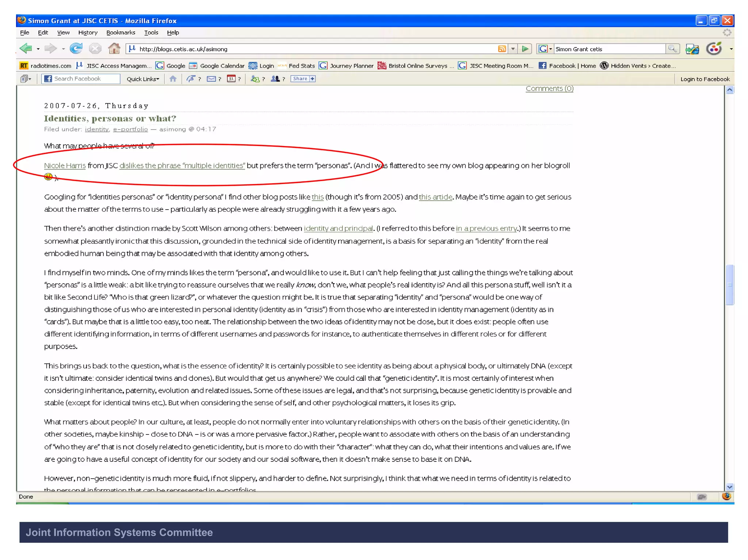Open in IE view icon
This screenshot has height=560, width=748.
[692, 49]
